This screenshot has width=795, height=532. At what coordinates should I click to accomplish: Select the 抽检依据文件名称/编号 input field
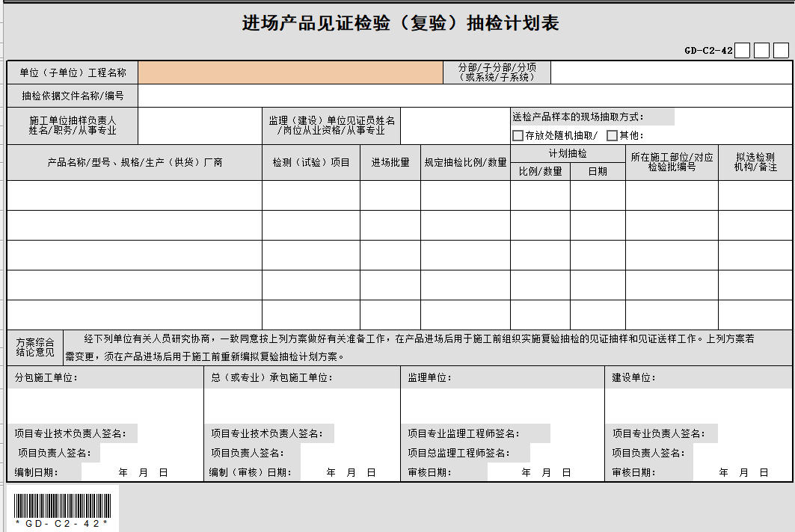(x=464, y=96)
